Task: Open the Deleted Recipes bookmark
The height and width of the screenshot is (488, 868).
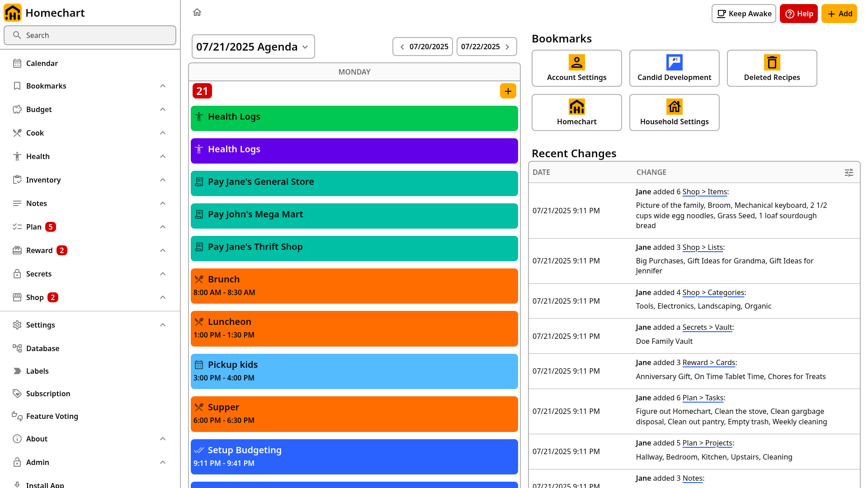Action: point(772,68)
